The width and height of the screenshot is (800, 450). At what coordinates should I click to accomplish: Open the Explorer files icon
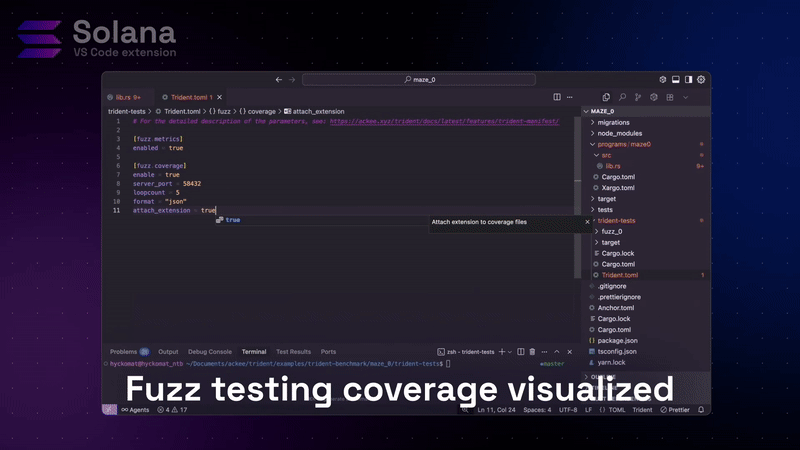click(607, 97)
